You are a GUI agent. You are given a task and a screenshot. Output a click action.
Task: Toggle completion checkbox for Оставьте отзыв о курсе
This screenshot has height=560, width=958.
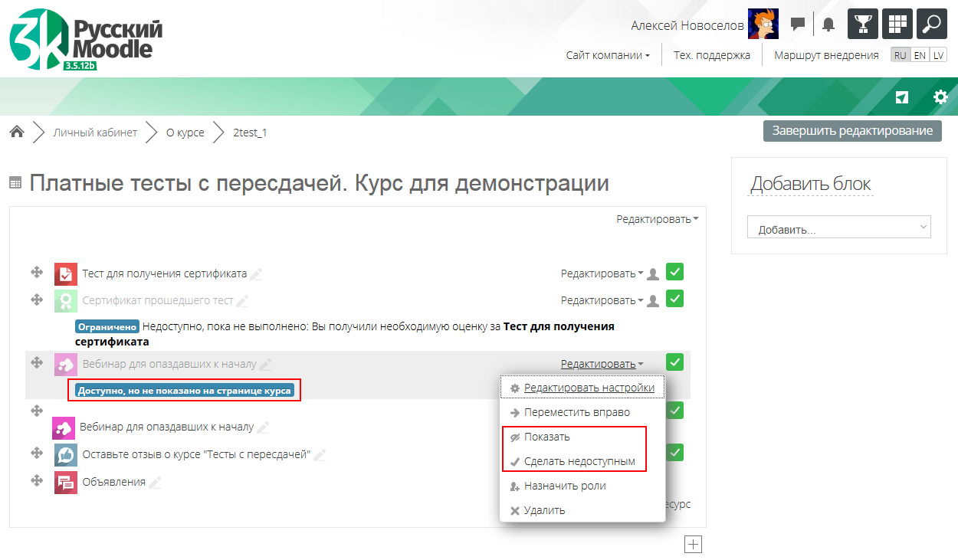tap(674, 453)
